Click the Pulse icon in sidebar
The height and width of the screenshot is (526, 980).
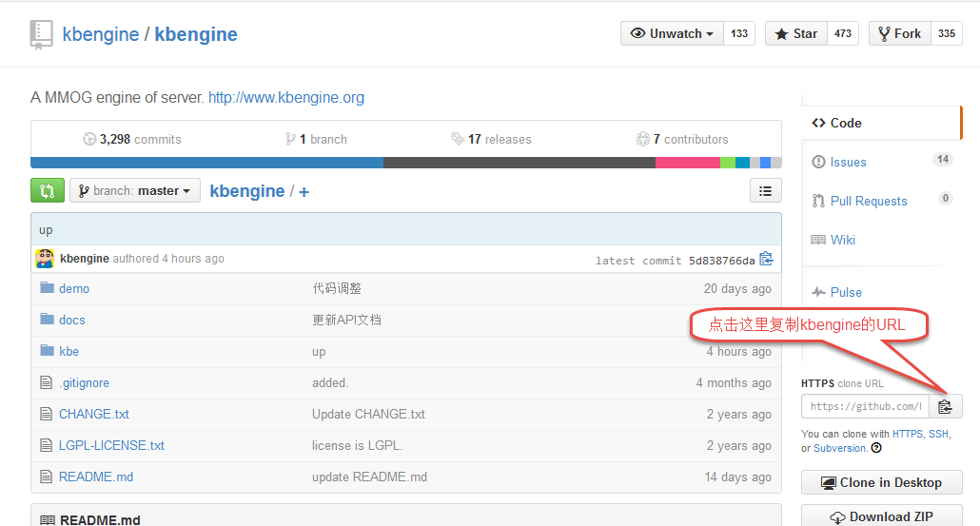(818, 292)
